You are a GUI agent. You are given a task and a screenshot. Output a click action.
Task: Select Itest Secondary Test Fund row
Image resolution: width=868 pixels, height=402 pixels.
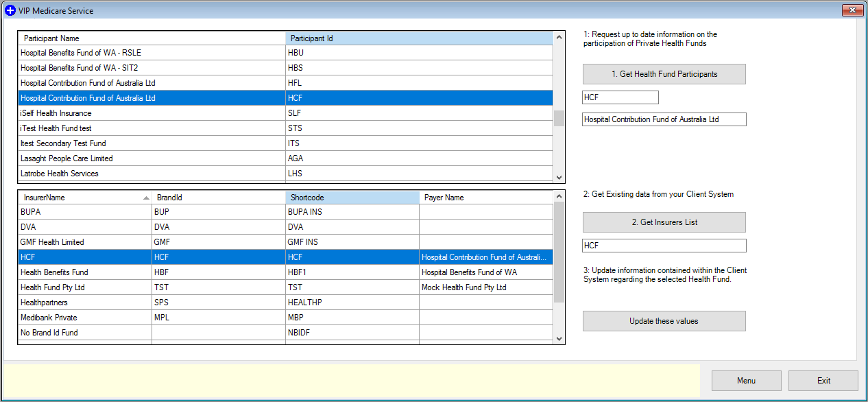tap(285, 143)
